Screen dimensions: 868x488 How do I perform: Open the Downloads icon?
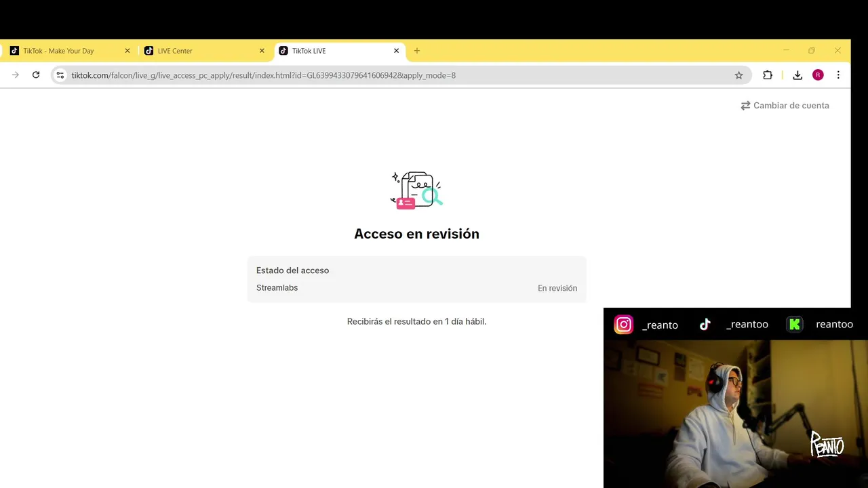coord(797,75)
